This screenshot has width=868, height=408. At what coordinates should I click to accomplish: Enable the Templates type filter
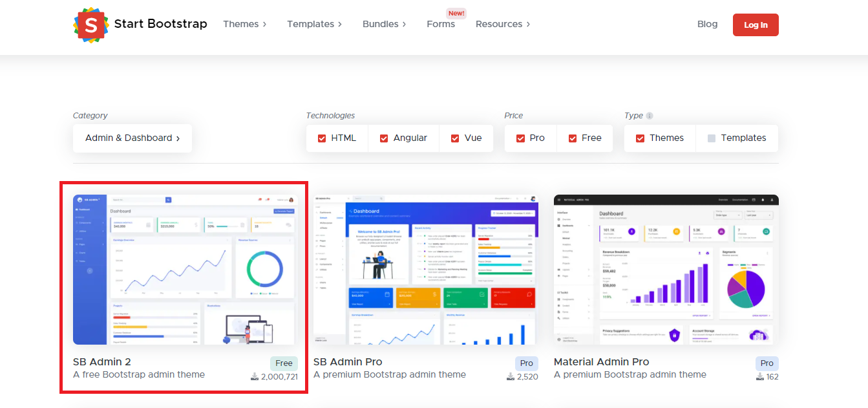click(712, 138)
